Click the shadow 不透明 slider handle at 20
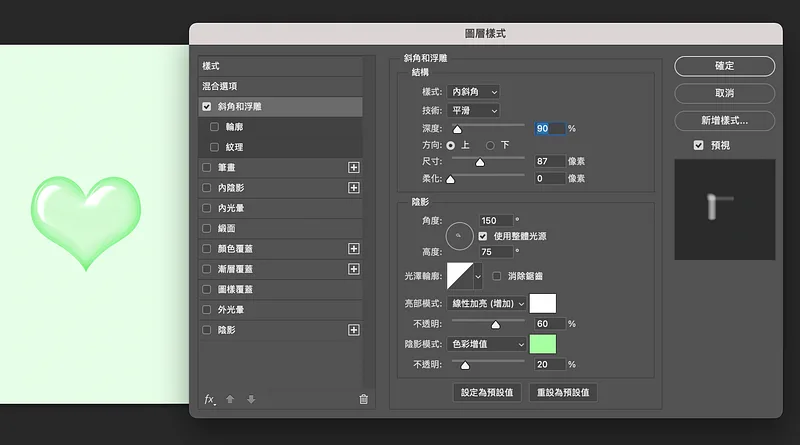This screenshot has height=445, width=800. 465,365
